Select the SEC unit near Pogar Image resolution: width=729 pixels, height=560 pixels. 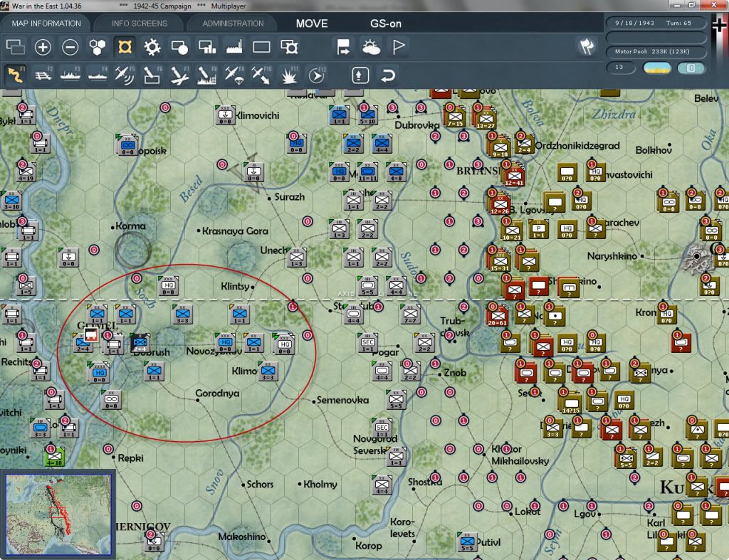coord(368,343)
